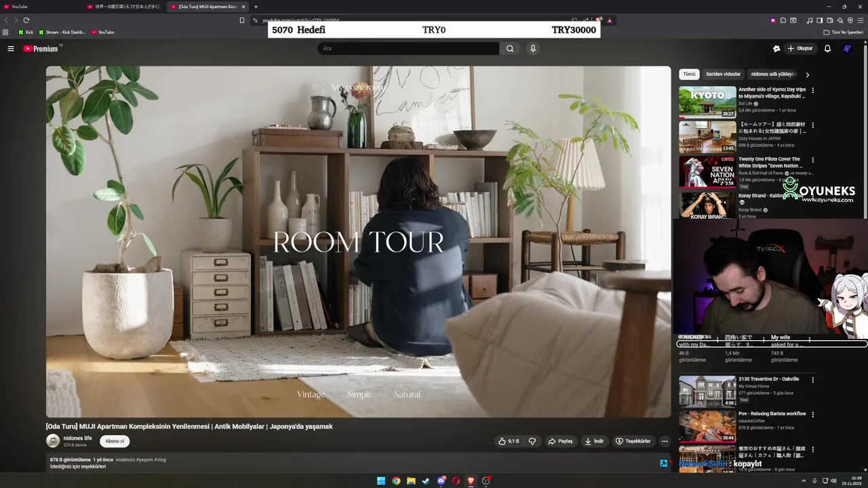Close the [Oda Turu] MUJI tab
This screenshot has width=868, height=488.
[x=244, y=7]
